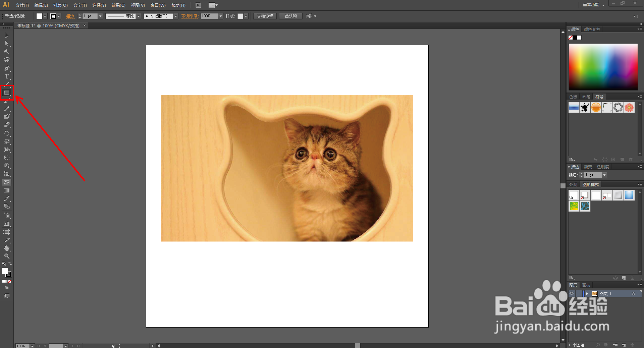The image size is (644, 348).
Task: Toggle visibility eye of 图层 1
Action: [572, 294]
